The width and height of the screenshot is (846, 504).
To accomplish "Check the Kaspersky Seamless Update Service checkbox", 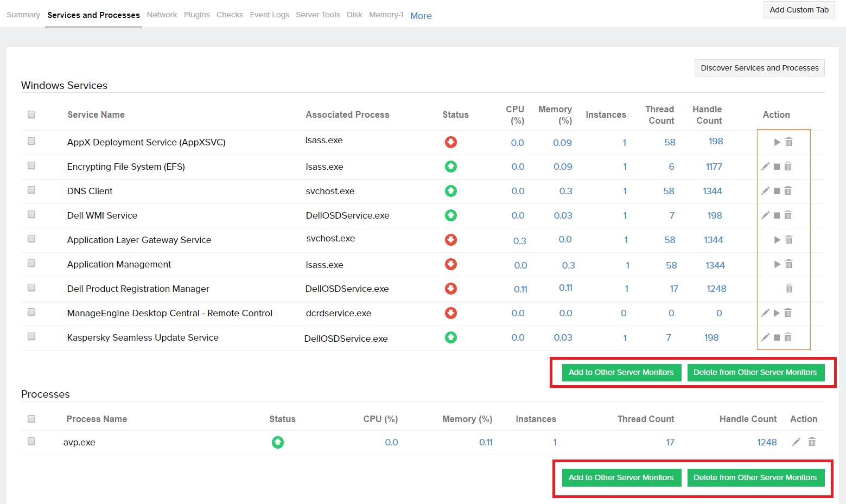I will (31, 336).
